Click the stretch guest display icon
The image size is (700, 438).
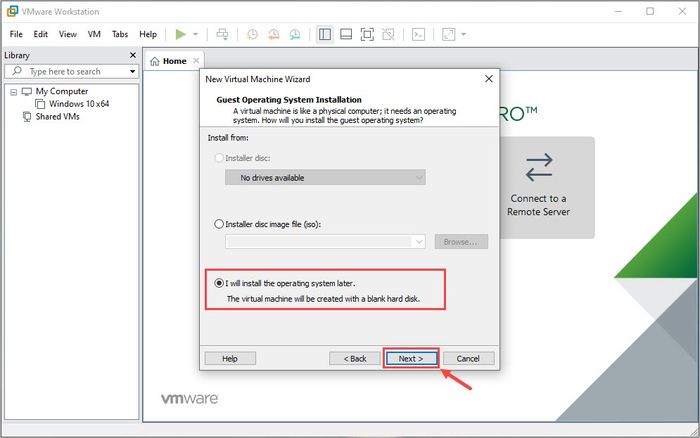pos(448,34)
